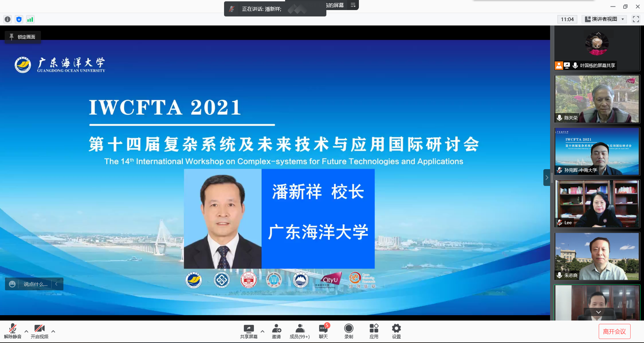
Task: Expand audio options arrow beside 解除静音
Action: [x=26, y=331]
